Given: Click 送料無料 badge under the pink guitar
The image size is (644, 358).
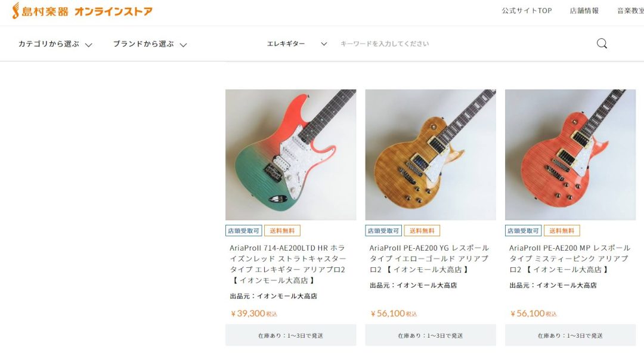Looking at the screenshot, I should 562,230.
